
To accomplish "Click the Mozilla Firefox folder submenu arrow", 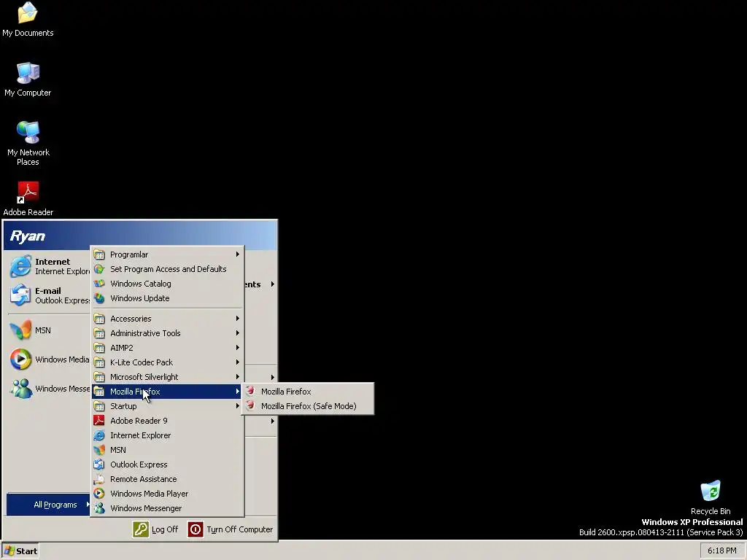I will click(x=237, y=392).
